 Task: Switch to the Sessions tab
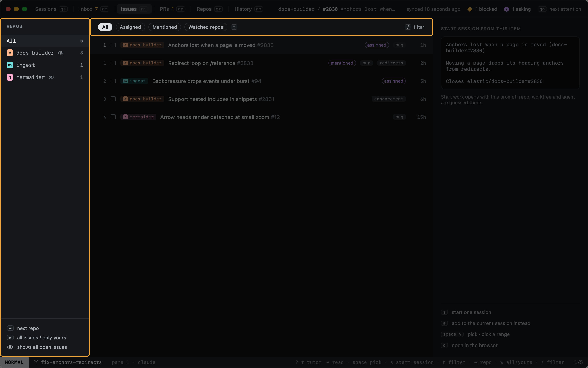[x=51, y=9]
